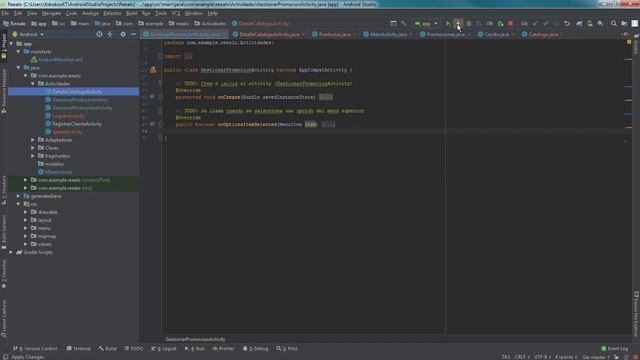Open the VCS menu
The image size is (640, 360).
click(176, 13)
